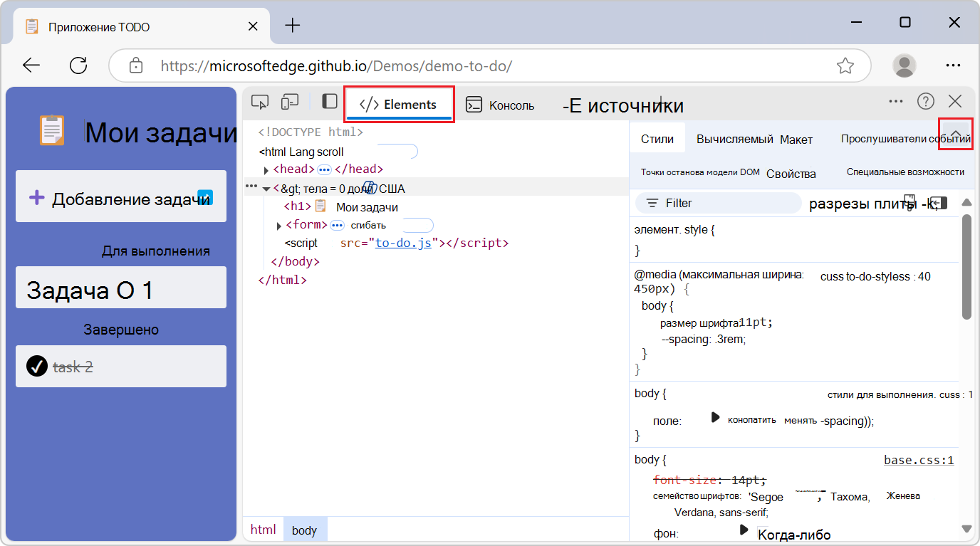Image resolution: width=980 pixels, height=546 pixels.
Task: Click the body row ellipsis actions
Action: [x=251, y=185]
